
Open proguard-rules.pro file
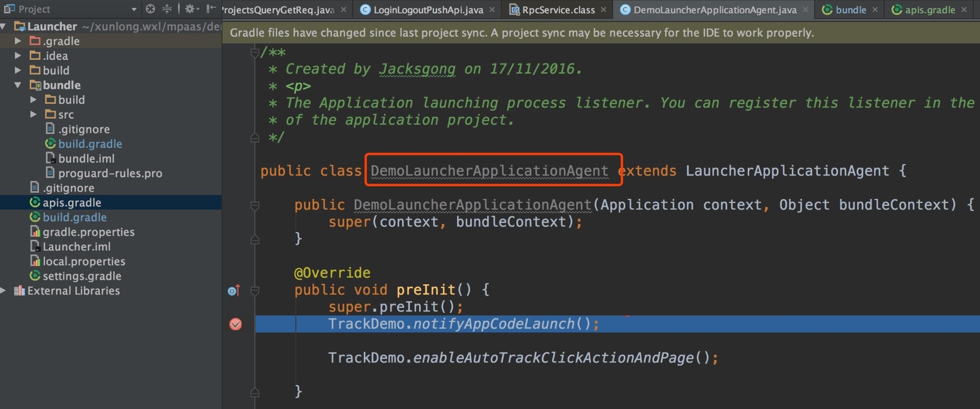click(110, 173)
